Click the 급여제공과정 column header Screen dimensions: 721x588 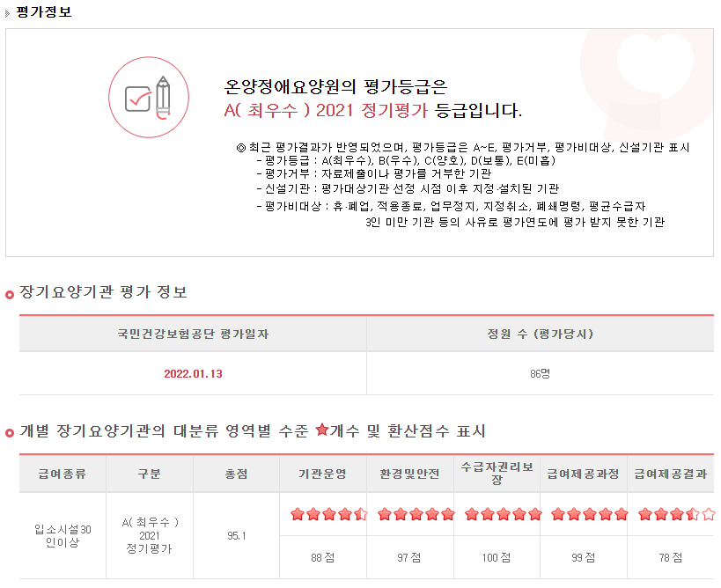pos(584,474)
